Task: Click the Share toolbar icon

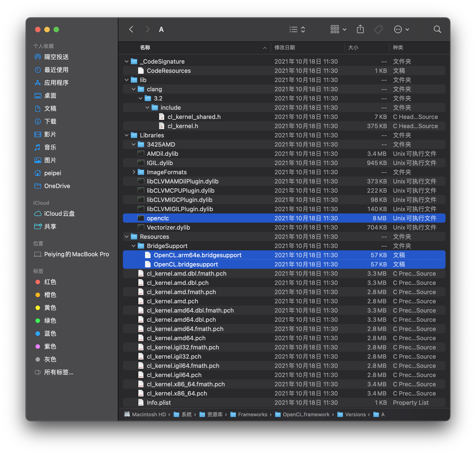Action: point(360,29)
